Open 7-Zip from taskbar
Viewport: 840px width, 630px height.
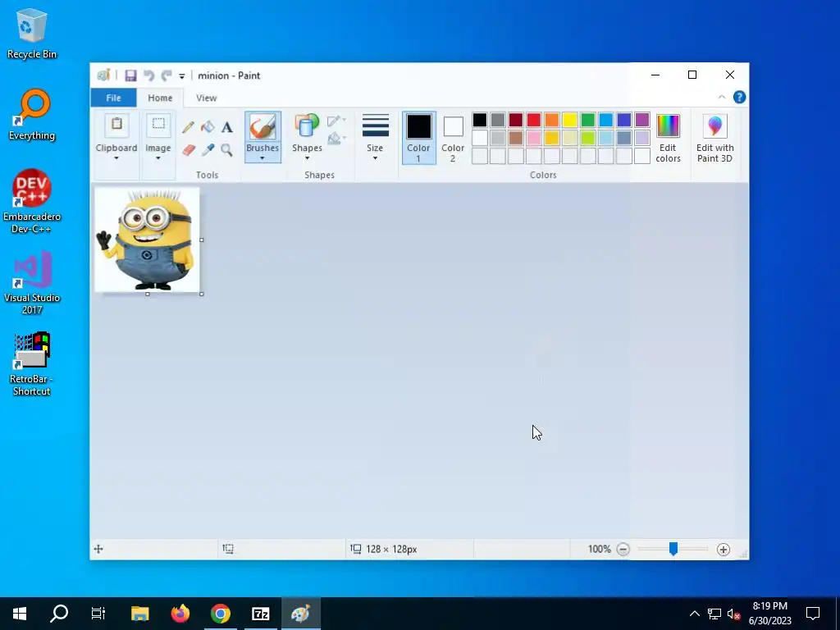coord(260,614)
